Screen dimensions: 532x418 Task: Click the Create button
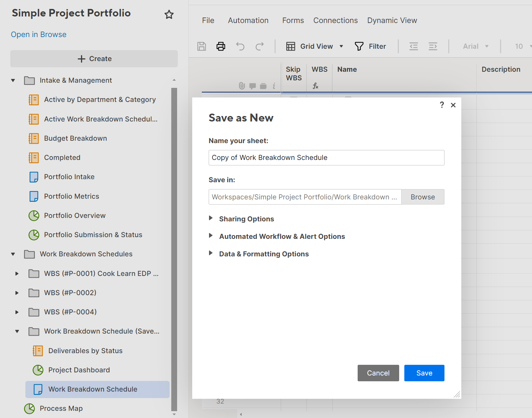(94, 59)
